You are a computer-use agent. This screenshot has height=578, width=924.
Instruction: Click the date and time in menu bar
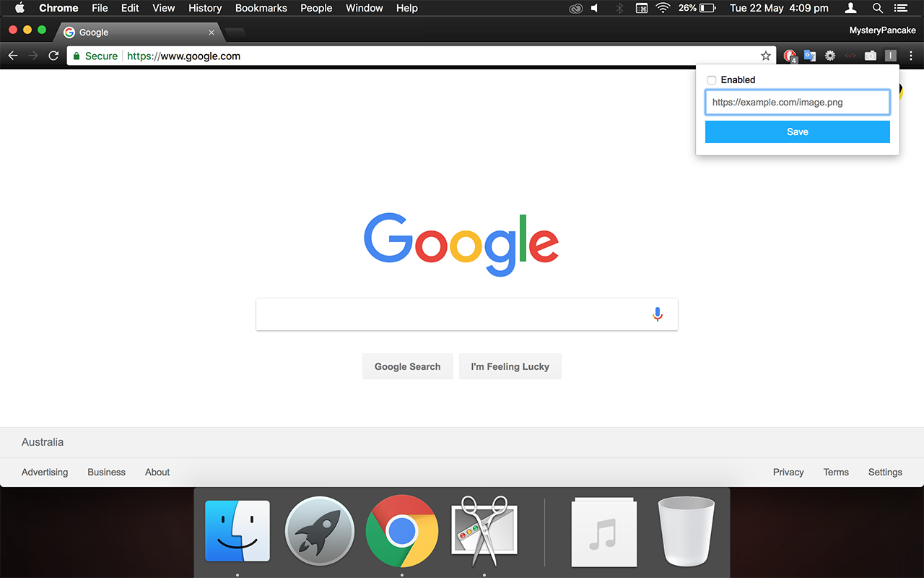pyautogui.click(x=779, y=8)
